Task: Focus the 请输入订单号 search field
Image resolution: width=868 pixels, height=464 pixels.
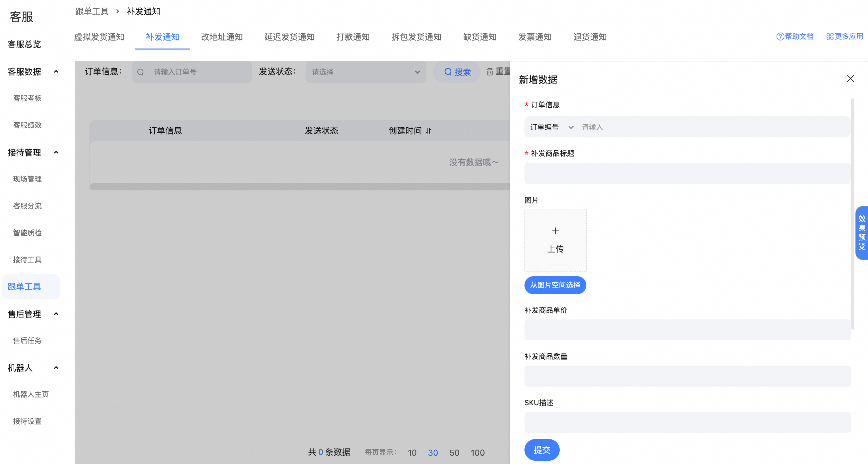Action: [x=192, y=72]
